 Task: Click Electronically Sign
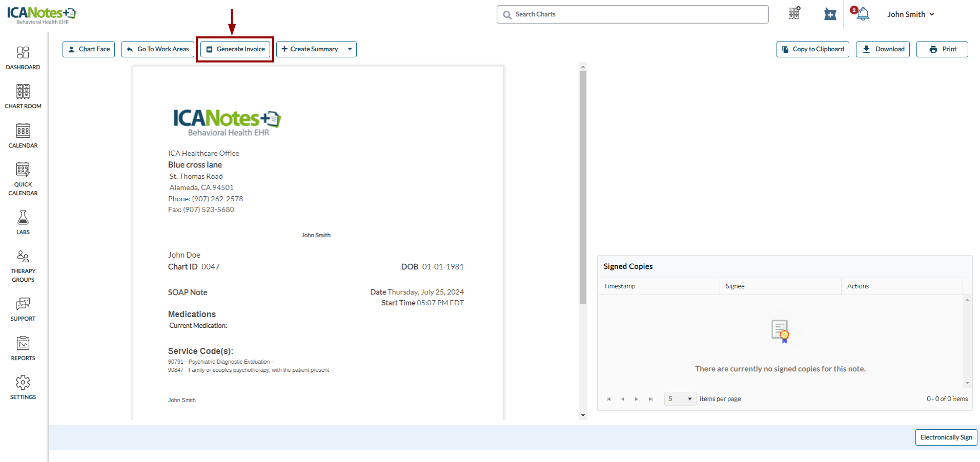[x=946, y=437]
